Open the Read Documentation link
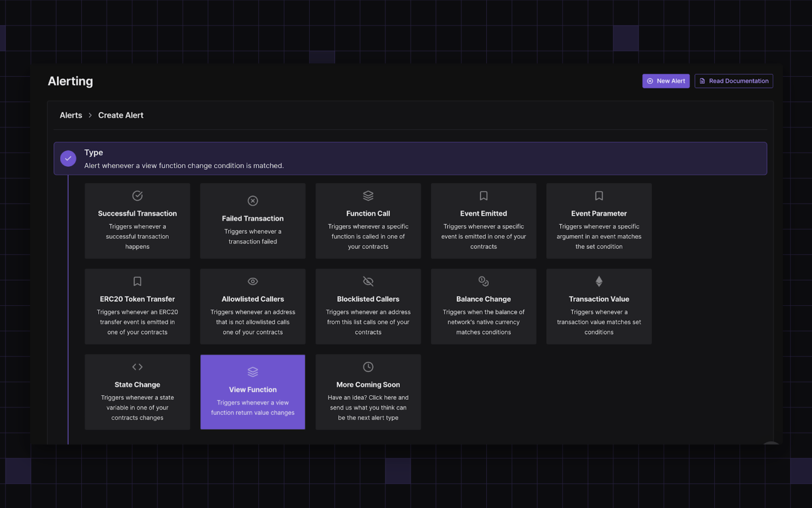Viewport: 812px width, 508px height. [733, 81]
